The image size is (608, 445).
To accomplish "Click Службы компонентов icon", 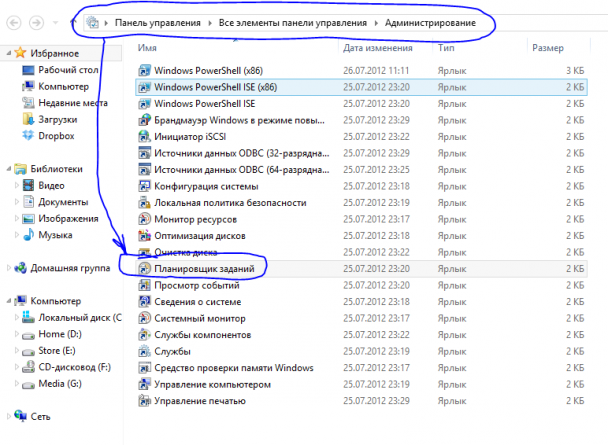I will [144, 335].
